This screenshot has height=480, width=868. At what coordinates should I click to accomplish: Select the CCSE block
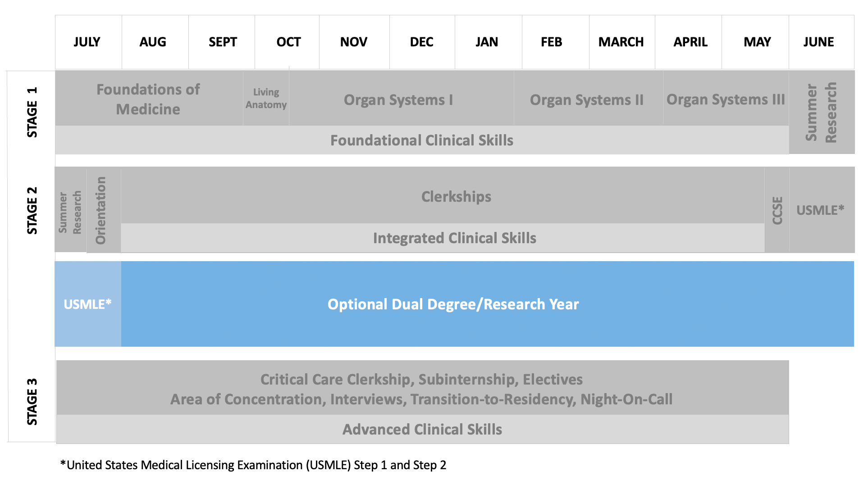click(x=777, y=210)
